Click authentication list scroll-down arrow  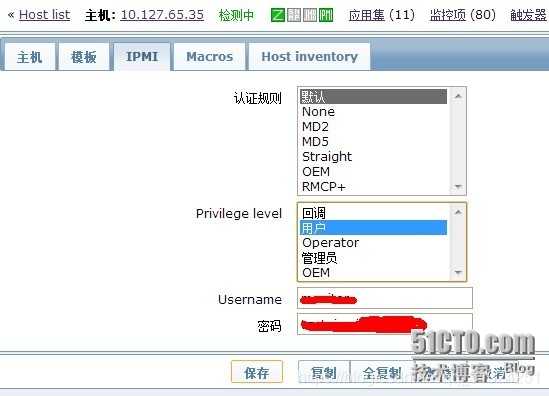tap(458, 187)
